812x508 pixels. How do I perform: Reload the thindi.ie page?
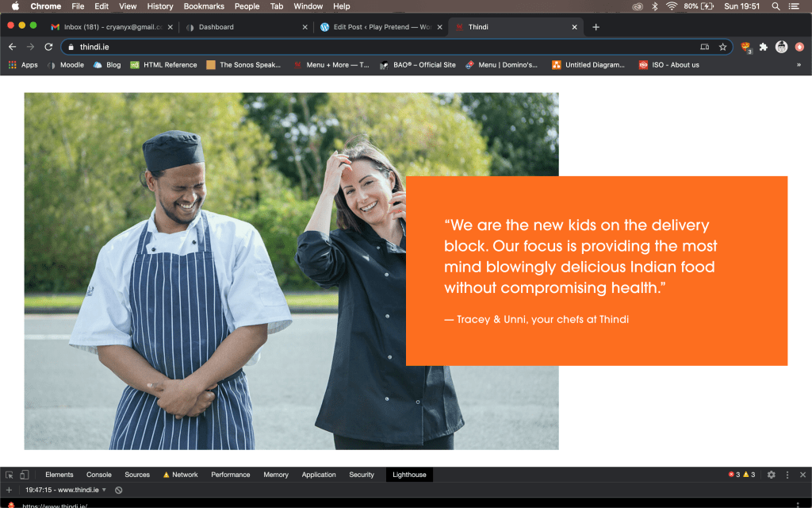(48, 47)
